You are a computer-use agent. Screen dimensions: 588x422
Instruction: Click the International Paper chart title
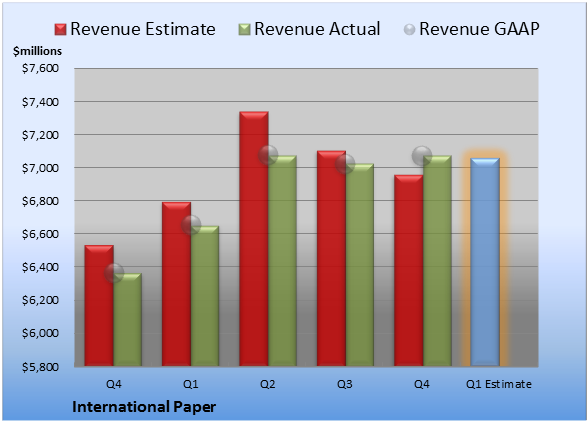point(144,407)
